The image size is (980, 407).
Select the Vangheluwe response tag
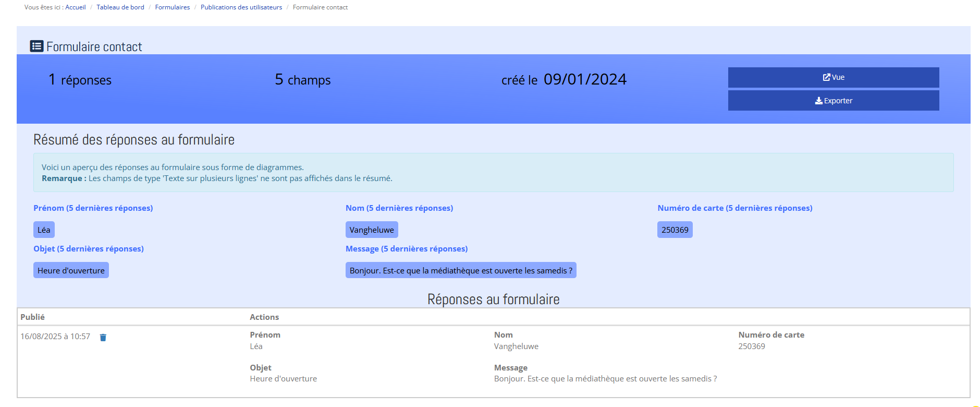click(372, 230)
